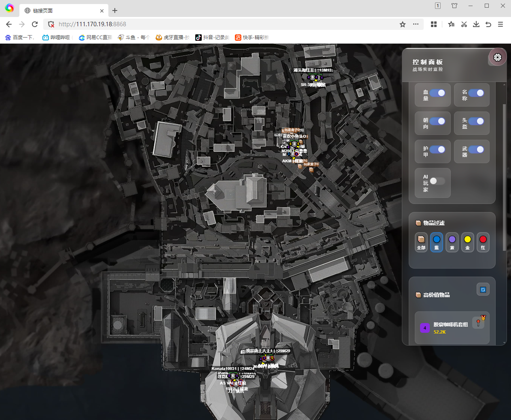The width and height of the screenshot is (511, 420).
Task: Open the browser downloads icon
Action: (476, 24)
